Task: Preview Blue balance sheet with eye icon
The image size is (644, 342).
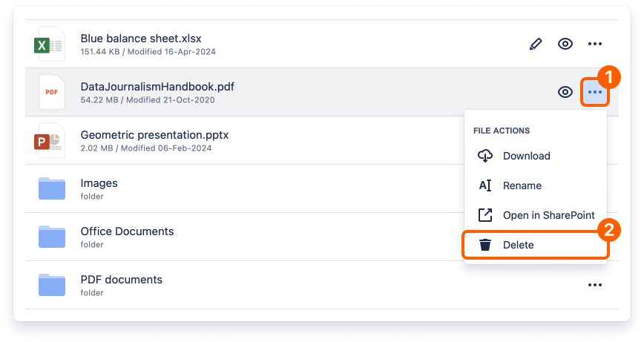Action: point(565,44)
